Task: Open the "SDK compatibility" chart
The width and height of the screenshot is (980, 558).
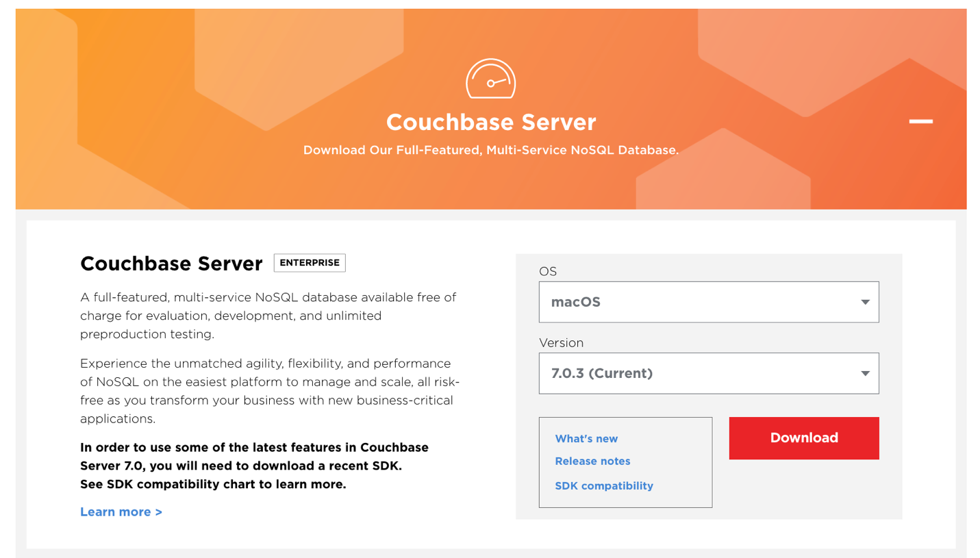Action: coord(603,486)
